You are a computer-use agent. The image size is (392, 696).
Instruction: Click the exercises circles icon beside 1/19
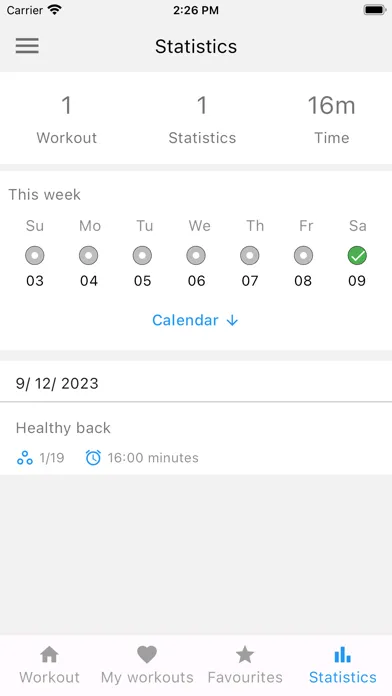(25, 458)
